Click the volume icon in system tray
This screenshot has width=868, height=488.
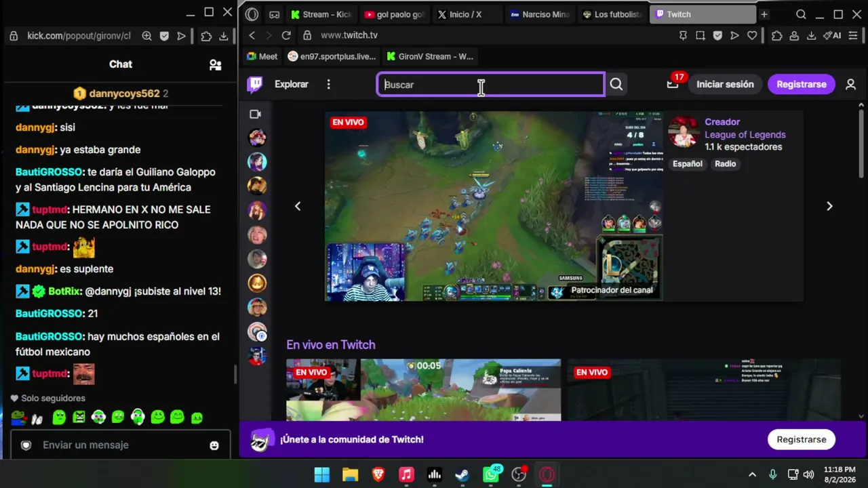pyautogui.click(x=808, y=474)
